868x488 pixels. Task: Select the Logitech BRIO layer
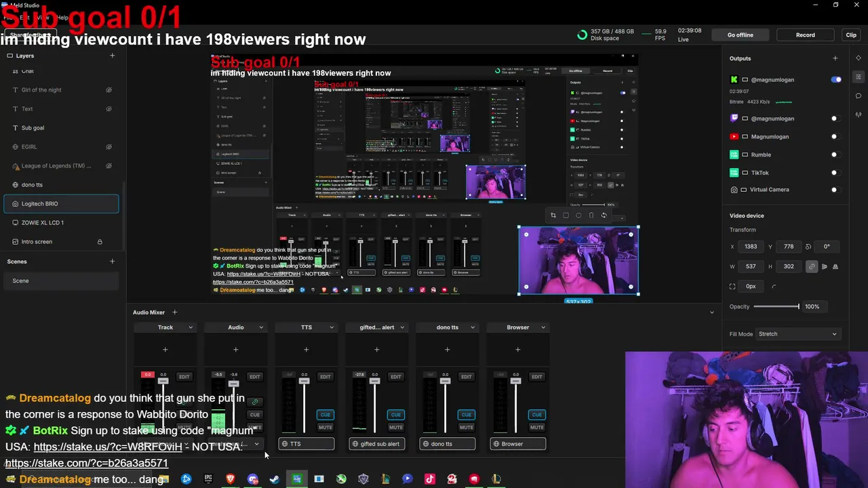[x=61, y=203]
